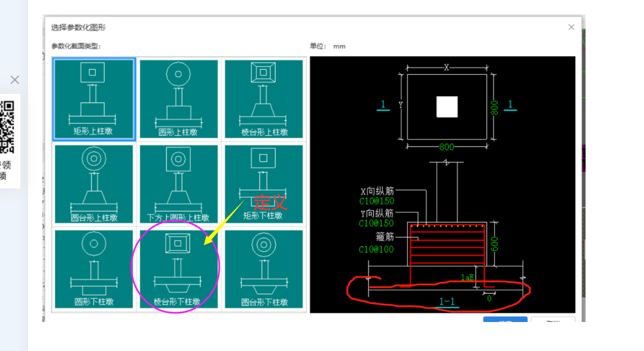Image resolution: width=644 pixels, height=351 pixels.
Task: Click the 1aE anchorage length label
Action: [x=467, y=277]
